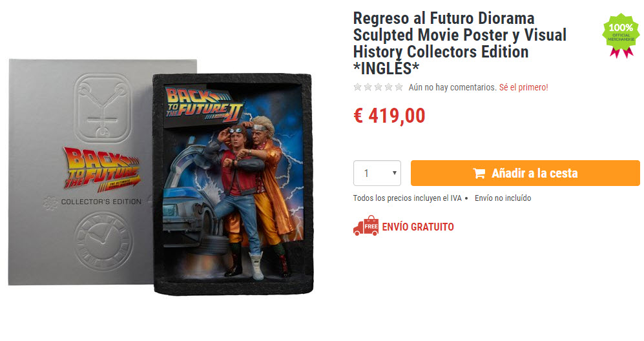Click the Aún no hay comentarios text
The height and width of the screenshot is (341, 644).
coord(452,87)
